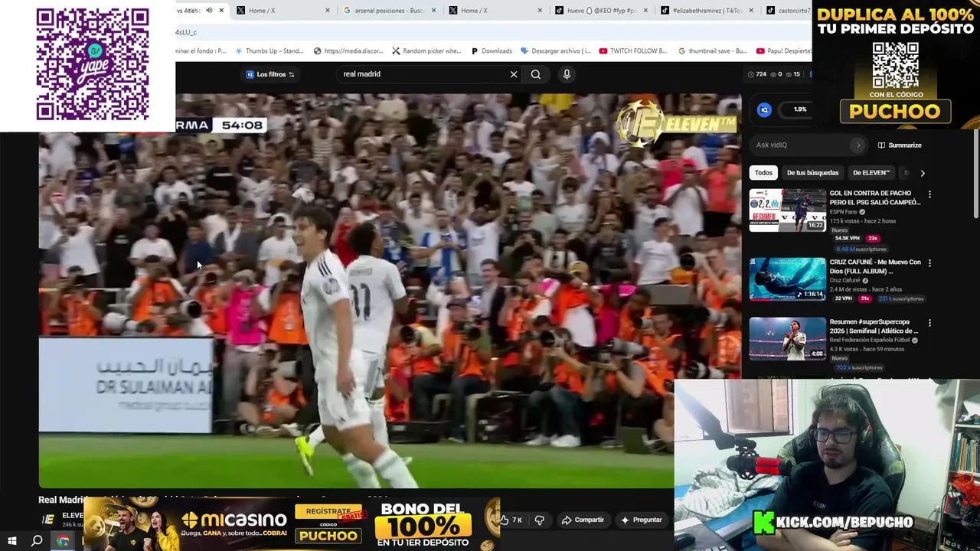Open the Downloads bookmark
The width and height of the screenshot is (980, 551).
click(x=490, y=51)
